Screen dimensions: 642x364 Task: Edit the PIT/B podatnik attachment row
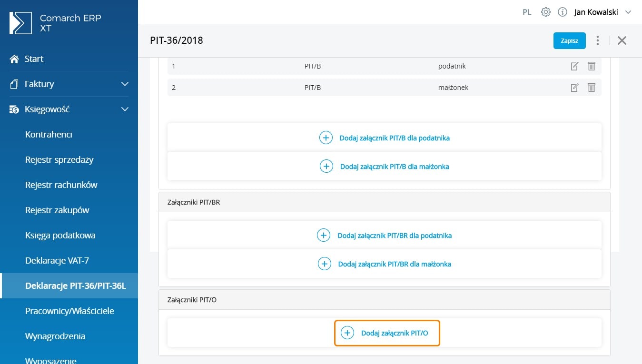(x=574, y=66)
